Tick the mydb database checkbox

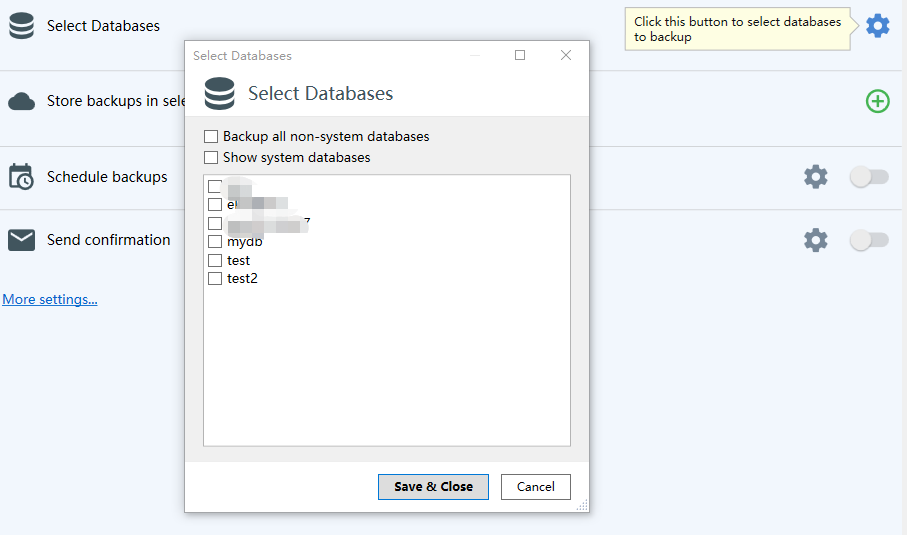click(215, 242)
